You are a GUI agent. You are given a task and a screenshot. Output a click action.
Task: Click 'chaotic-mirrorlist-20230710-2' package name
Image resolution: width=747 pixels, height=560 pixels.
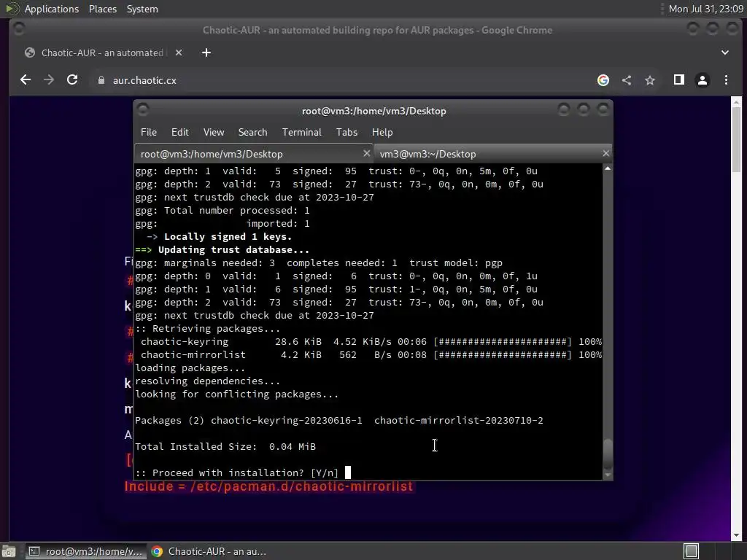(x=458, y=421)
